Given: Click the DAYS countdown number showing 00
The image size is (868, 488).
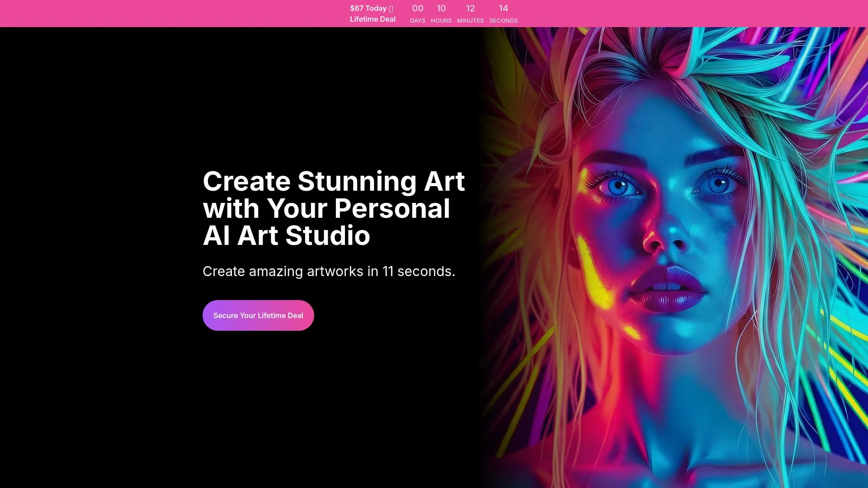Looking at the screenshot, I should pos(417,8).
